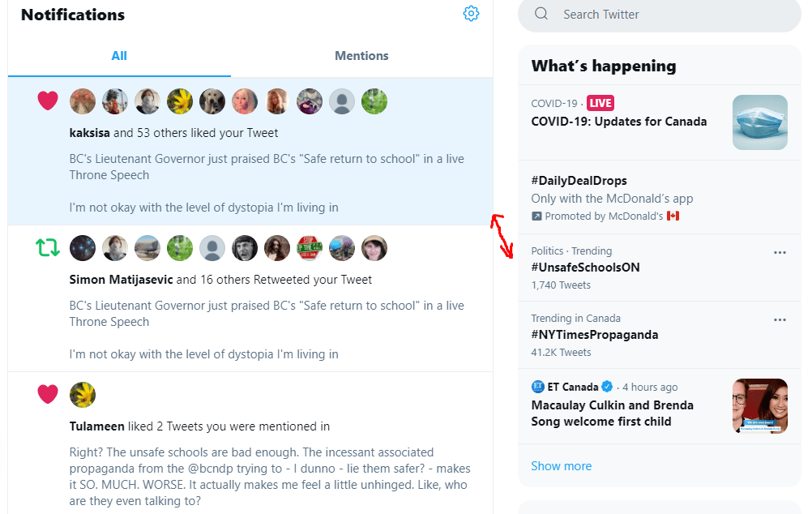
Task: Click the dog avatar in likes row
Action: tap(212, 101)
